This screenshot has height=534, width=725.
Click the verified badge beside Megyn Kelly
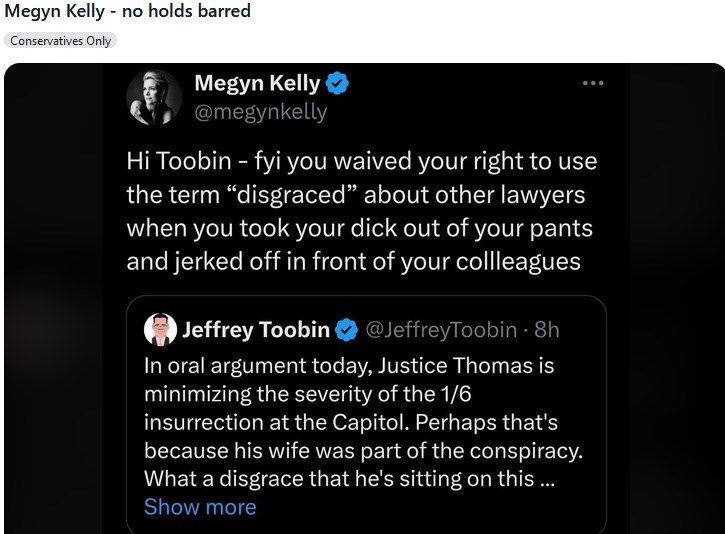(x=338, y=84)
